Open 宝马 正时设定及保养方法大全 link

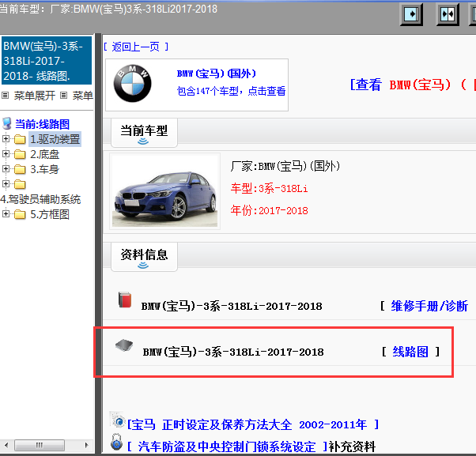pos(253,424)
